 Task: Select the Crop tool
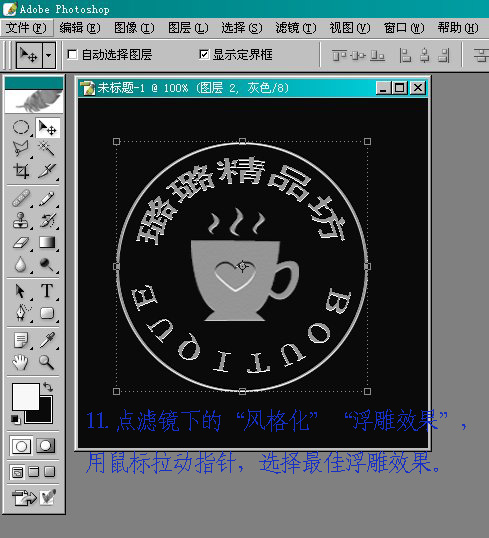[21, 171]
